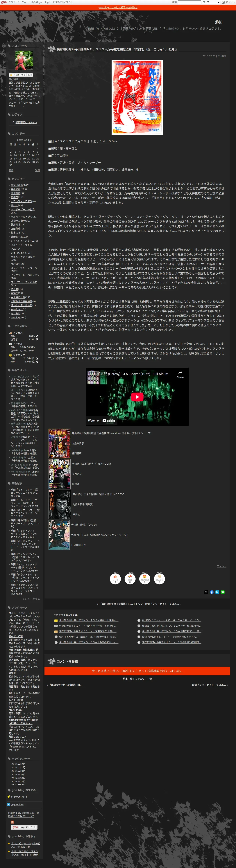Open the Mon ame libre bookmark
Viewport: 236px width, 868px height.
24,613
